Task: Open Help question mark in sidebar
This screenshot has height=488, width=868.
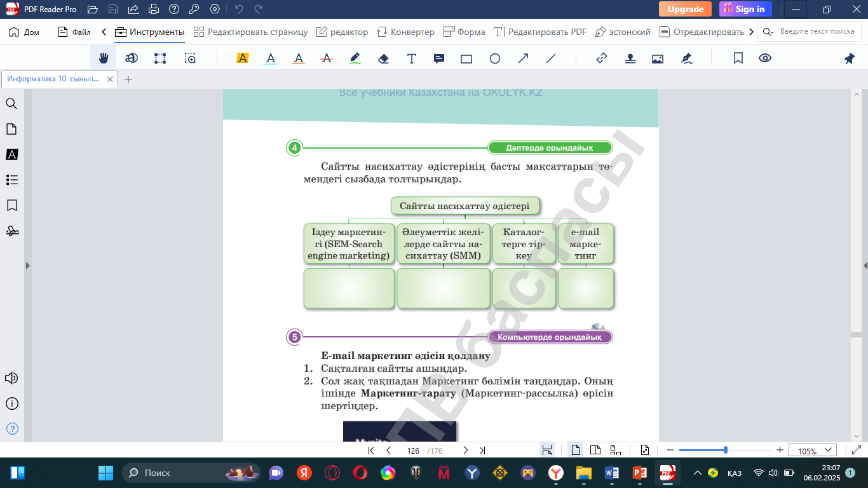Action: pos(11,429)
